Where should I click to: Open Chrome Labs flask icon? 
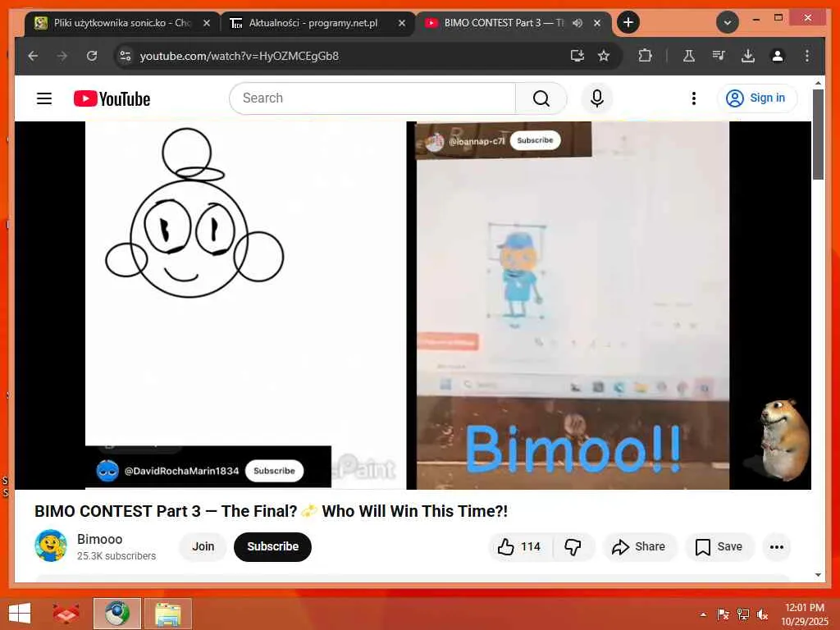pos(689,56)
